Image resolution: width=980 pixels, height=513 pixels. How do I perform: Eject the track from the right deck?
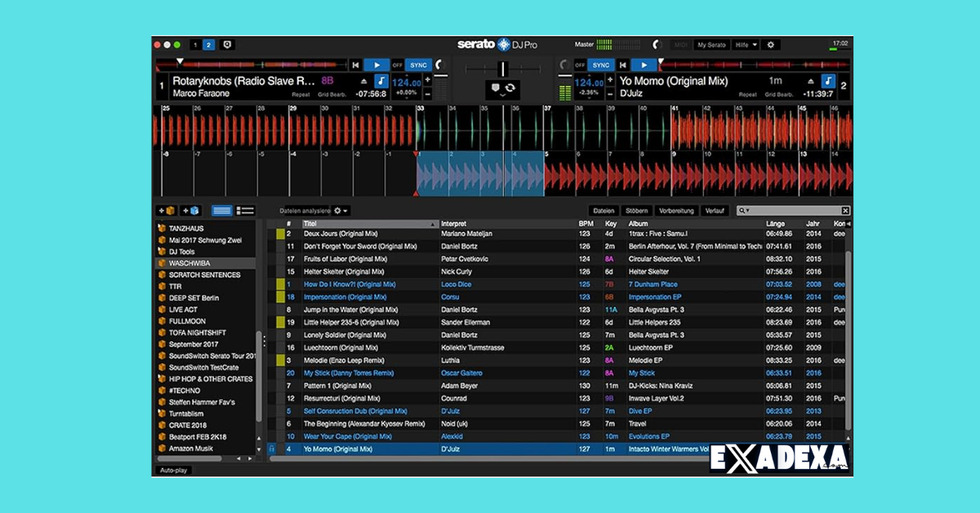pyautogui.click(x=809, y=81)
